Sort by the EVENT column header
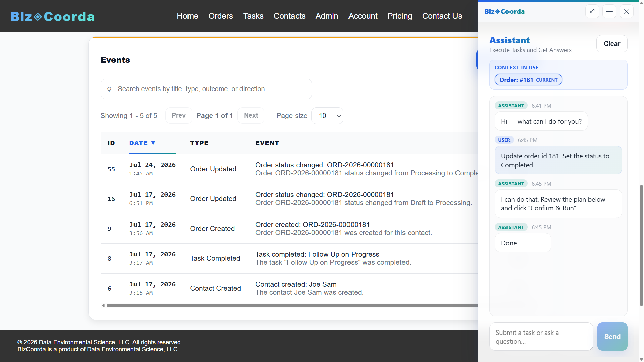Screen dimensions: 644x362 pyautogui.click(x=267, y=143)
